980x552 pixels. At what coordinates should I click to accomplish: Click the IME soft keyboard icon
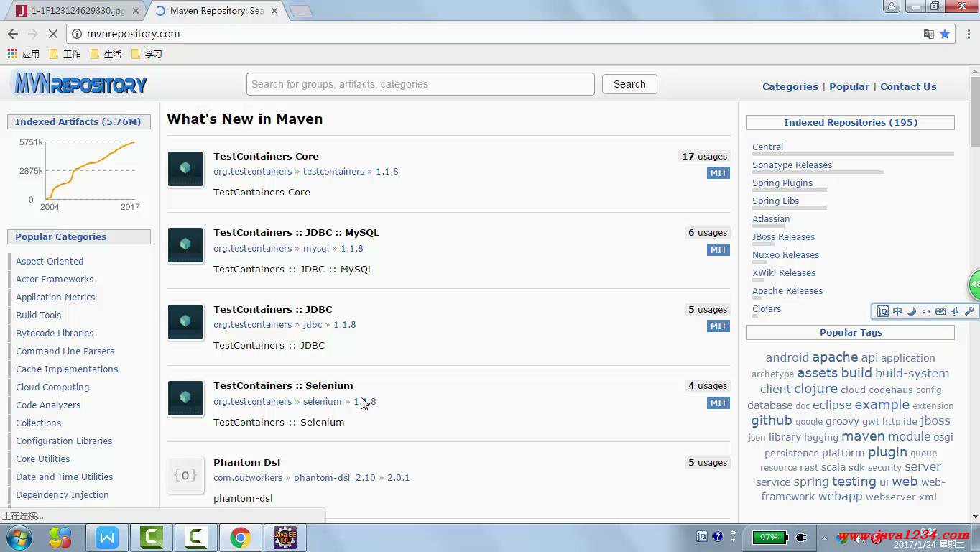(x=940, y=311)
